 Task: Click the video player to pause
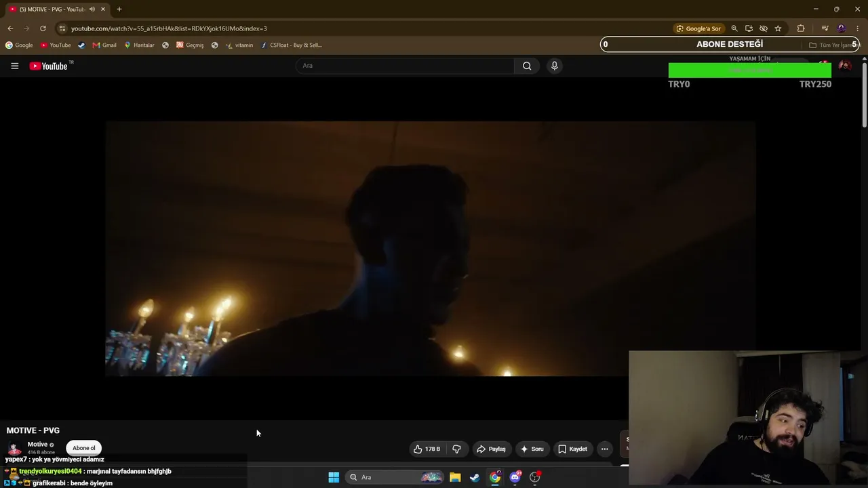431,249
